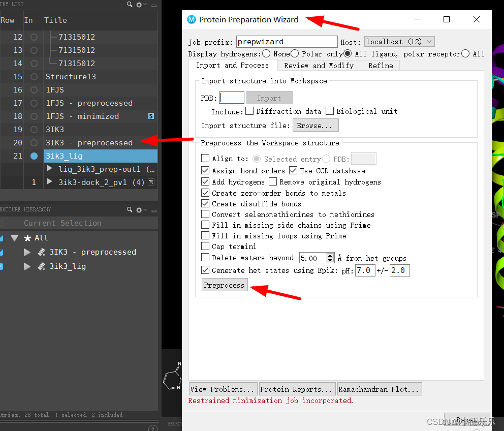Enable the Diffraction data checkbox
Image resolution: width=504 pixels, height=431 pixels.
[249, 111]
